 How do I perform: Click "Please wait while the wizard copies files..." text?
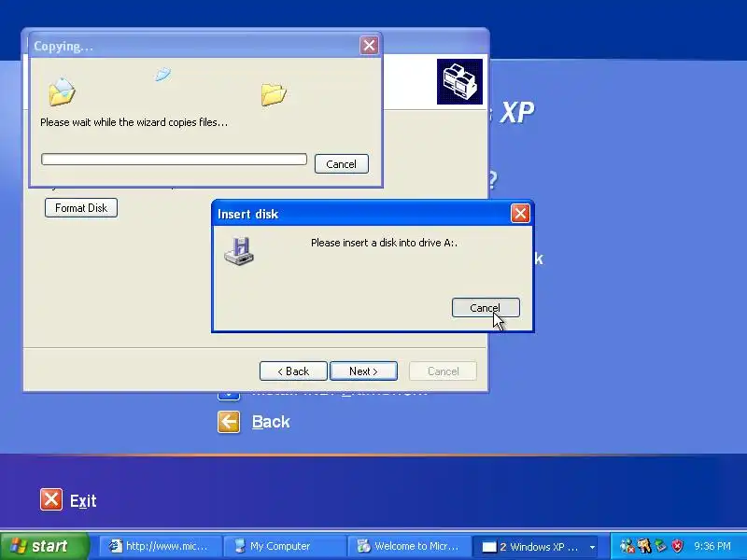(x=134, y=122)
